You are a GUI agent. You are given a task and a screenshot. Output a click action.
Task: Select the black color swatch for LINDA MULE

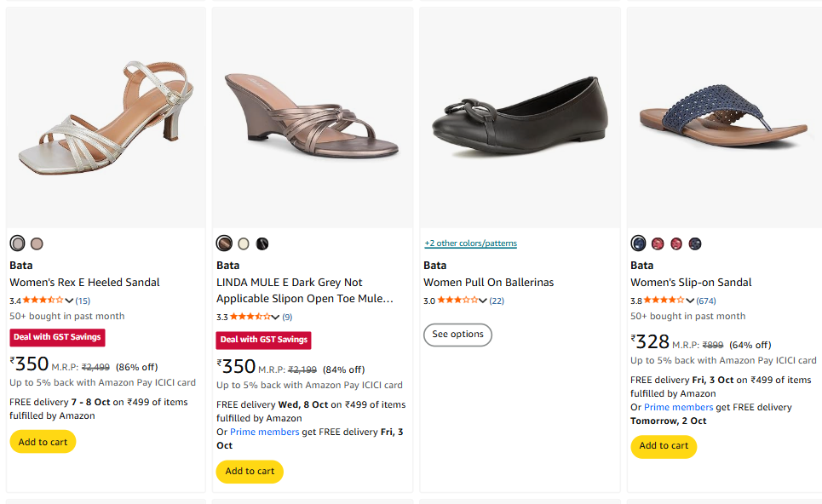point(262,243)
